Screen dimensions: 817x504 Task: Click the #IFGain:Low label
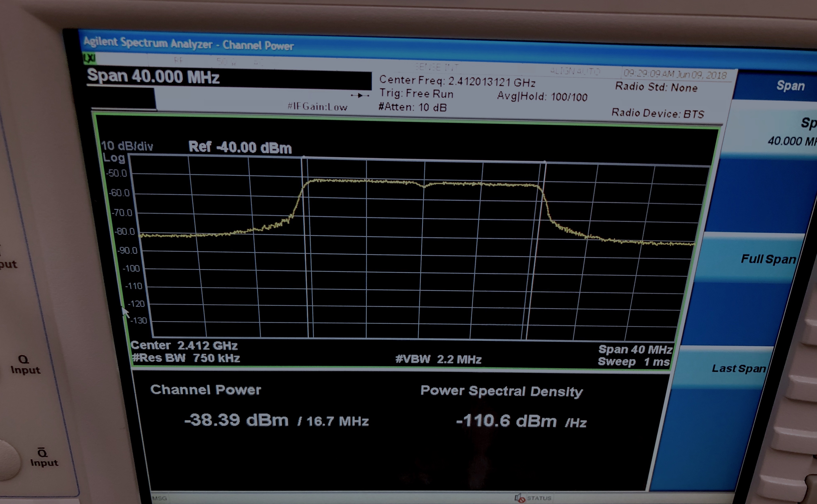317,107
